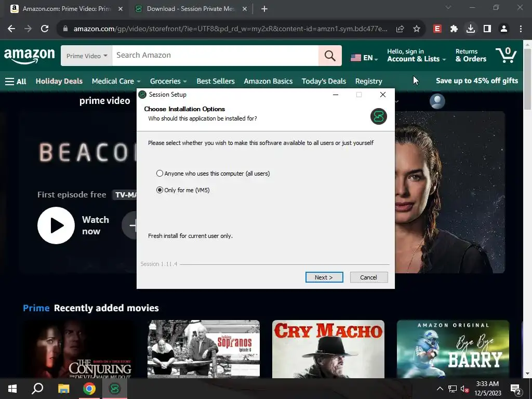Screen dimensions: 532x399
Task: Play Beacon with Watch now button
Action: click(x=56, y=225)
